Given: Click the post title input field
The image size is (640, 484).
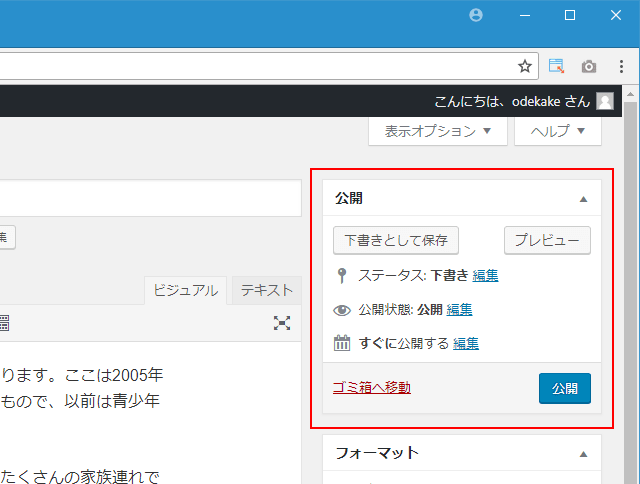Looking at the screenshot, I should coord(150,198).
